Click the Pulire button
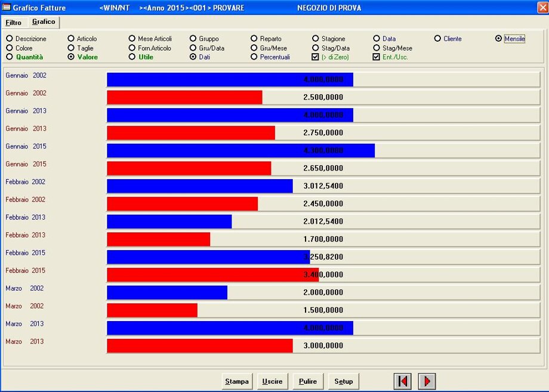Image resolution: width=549 pixels, height=392 pixels. click(308, 381)
